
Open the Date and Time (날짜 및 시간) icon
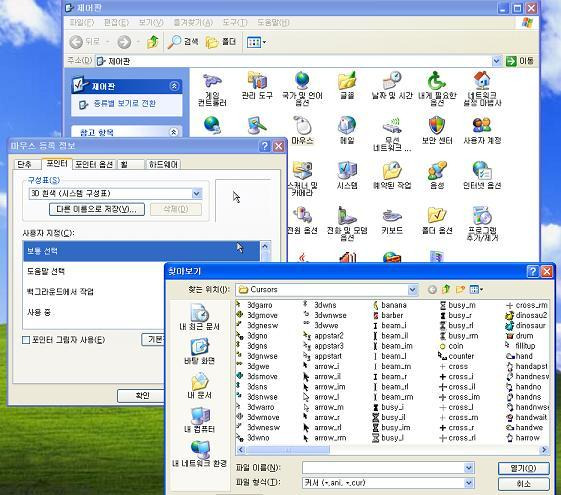tap(392, 85)
